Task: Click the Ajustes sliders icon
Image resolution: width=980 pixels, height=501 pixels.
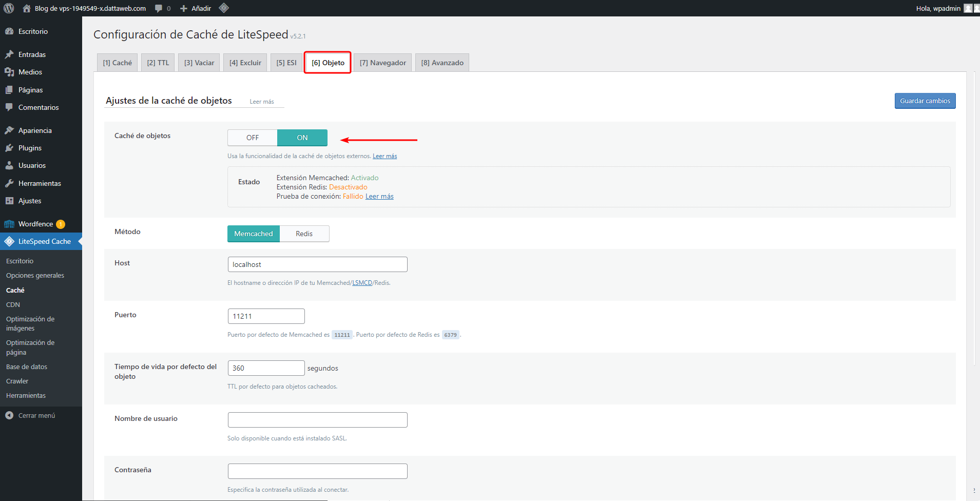Action: [x=9, y=201]
